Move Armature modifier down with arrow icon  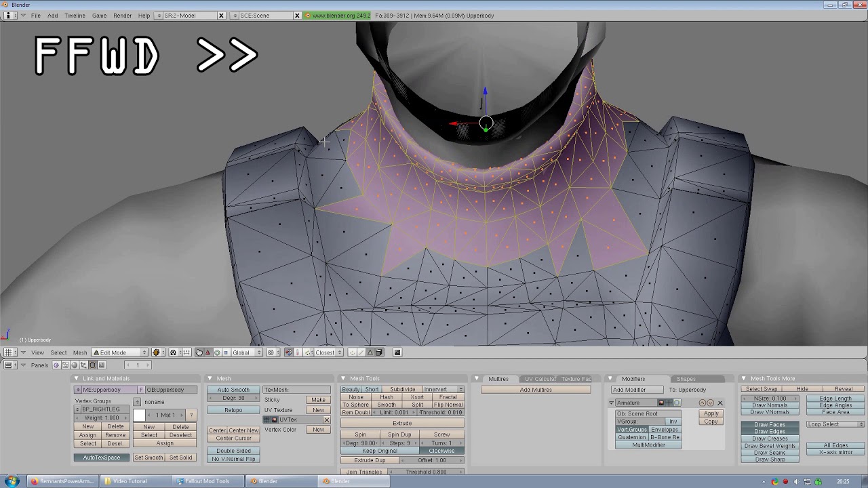(x=710, y=403)
